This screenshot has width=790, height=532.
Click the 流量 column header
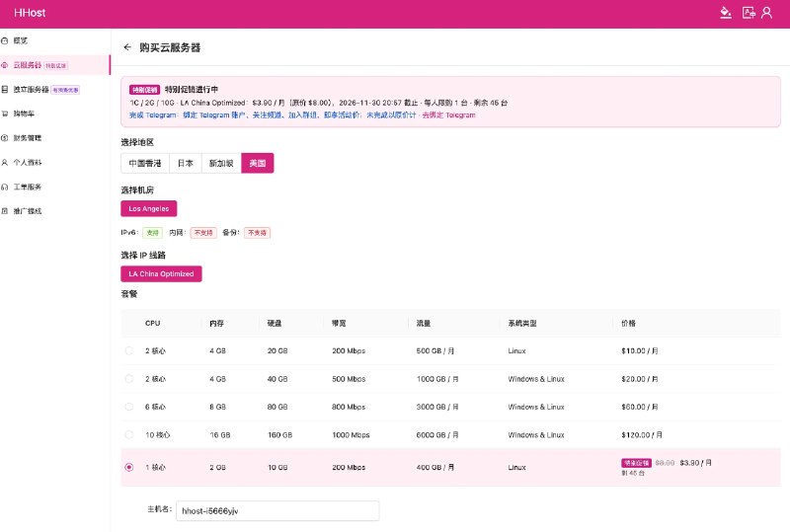click(424, 323)
